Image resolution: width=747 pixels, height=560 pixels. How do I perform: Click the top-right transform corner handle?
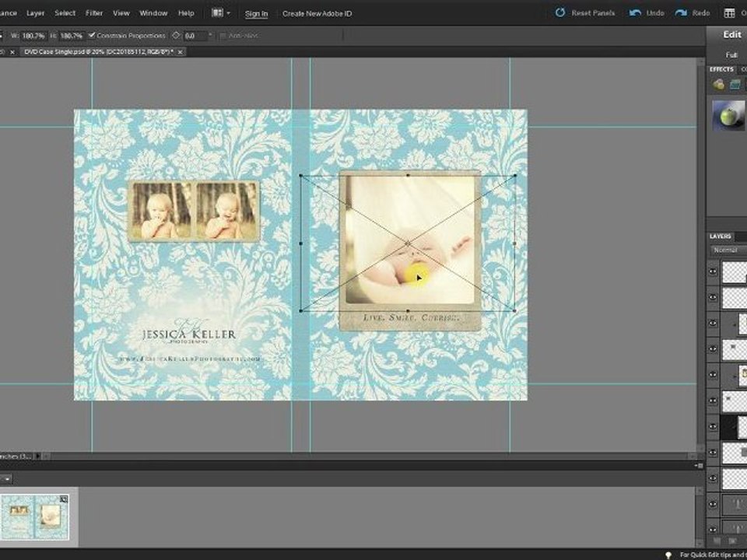515,176
